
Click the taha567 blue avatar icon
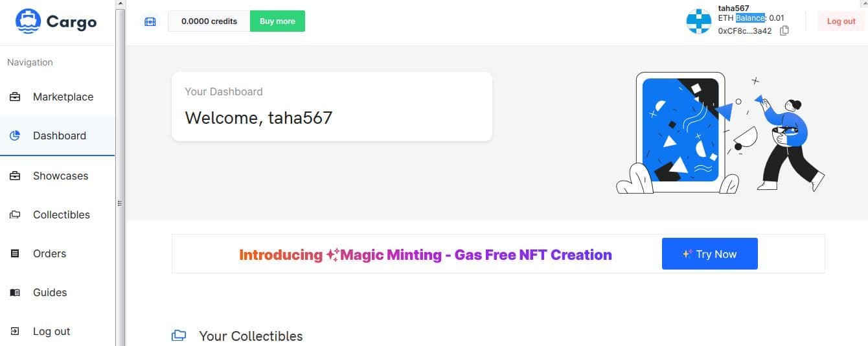699,21
